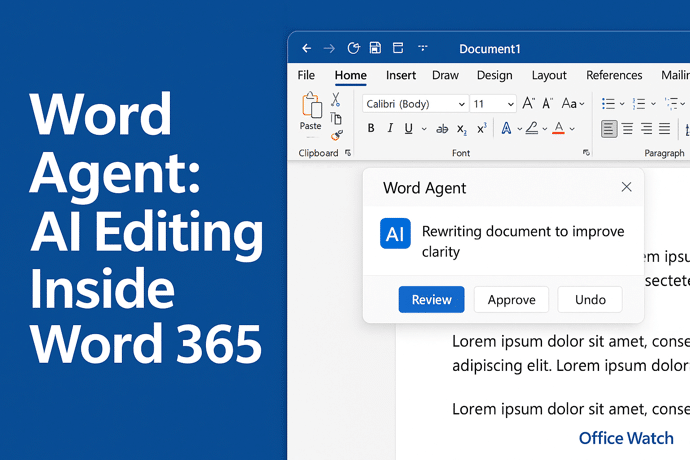Apply the red font color
Viewport: 690px width, 460px height.
point(558,128)
